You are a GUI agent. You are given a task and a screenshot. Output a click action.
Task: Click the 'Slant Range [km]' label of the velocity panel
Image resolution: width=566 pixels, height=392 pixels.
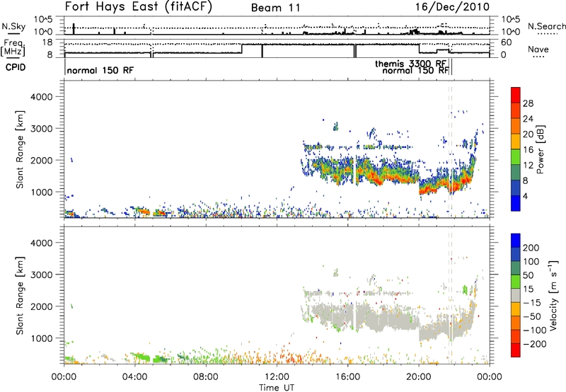coord(20,296)
